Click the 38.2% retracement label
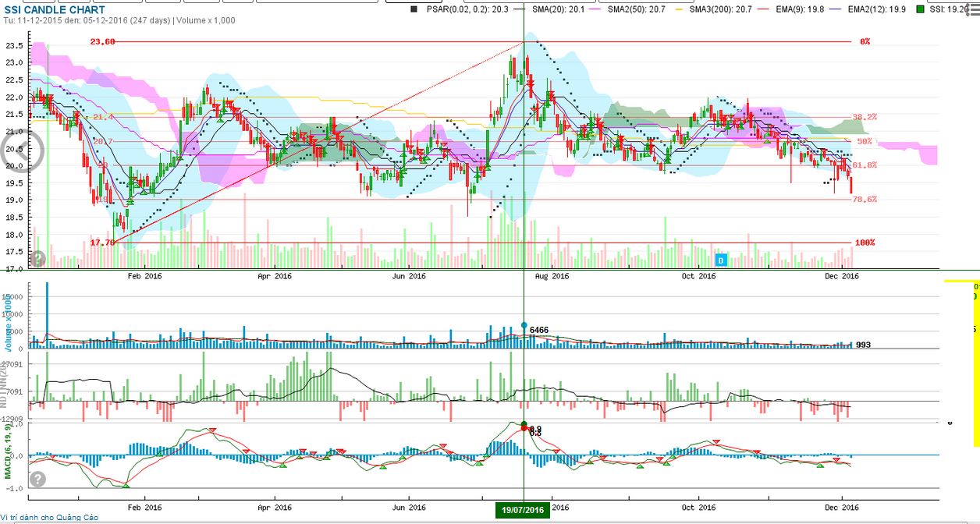The image size is (980, 524). coord(865,117)
